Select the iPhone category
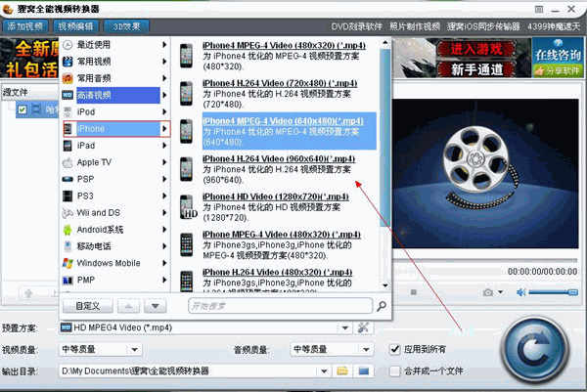587x392 pixels. (116, 129)
